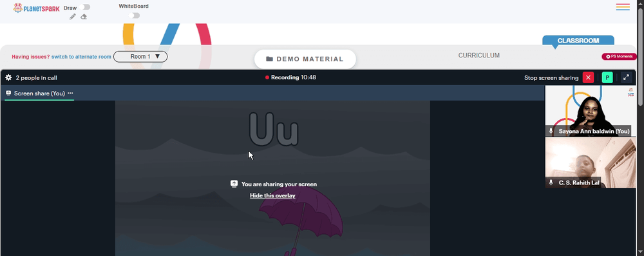Screen dimensions: 644x256
Task: Click C. S. Rahith Lal video tile
Action: (590, 163)
